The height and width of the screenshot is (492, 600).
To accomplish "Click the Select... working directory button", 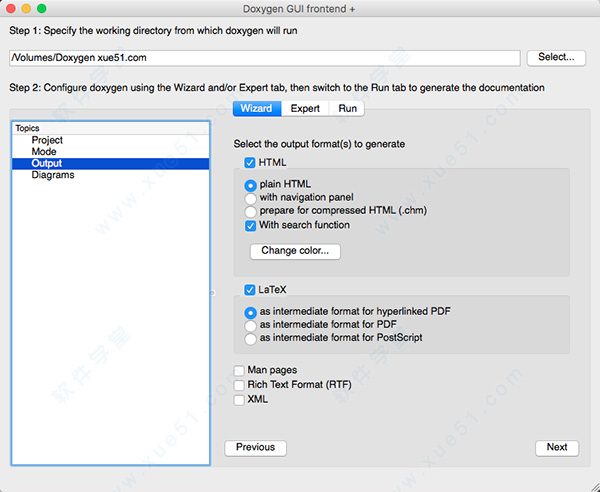I will 555,58.
